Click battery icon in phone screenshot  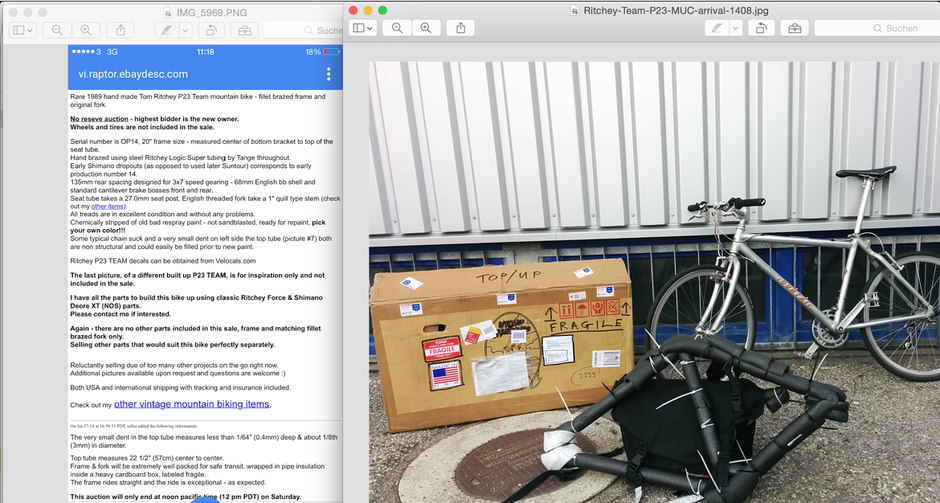pos(331,52)
